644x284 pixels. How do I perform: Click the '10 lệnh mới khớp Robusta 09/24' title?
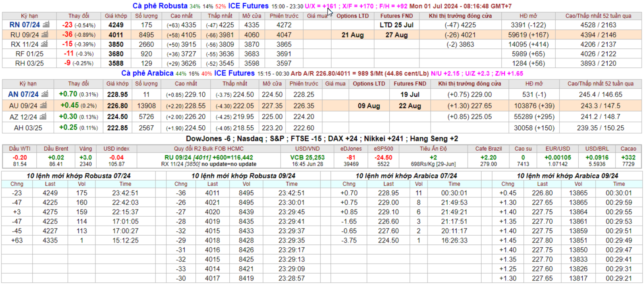point(243,176)
